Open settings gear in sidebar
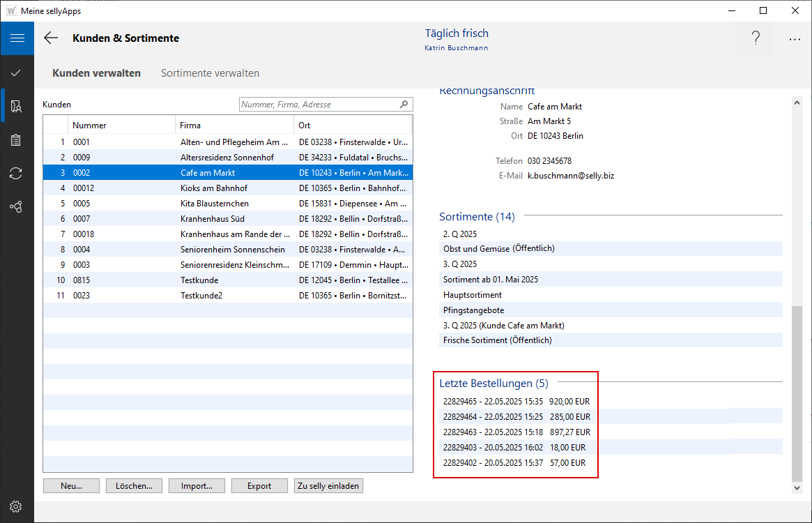The width and height of the screenshot is (812, 523). 17,506
